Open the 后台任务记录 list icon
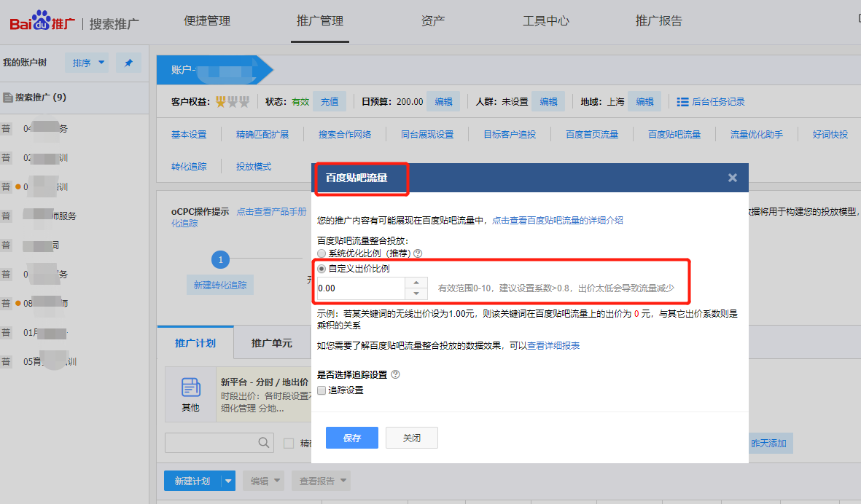Viewport: 861px width, 504px height. click(682, 102)
